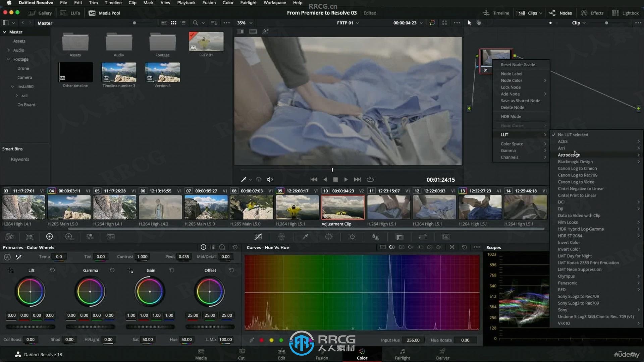
Task: Open the media pool sort options
Action: [x=214, y=23]
